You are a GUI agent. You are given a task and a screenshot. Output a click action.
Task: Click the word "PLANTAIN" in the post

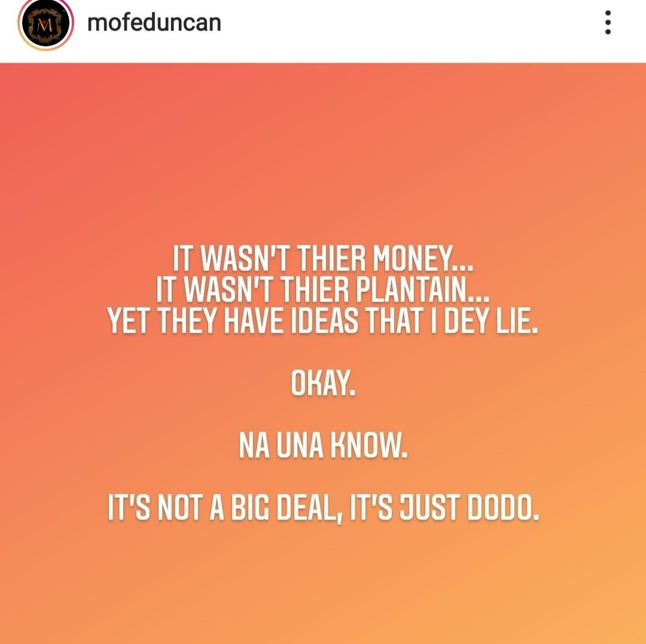pos(413,291)
